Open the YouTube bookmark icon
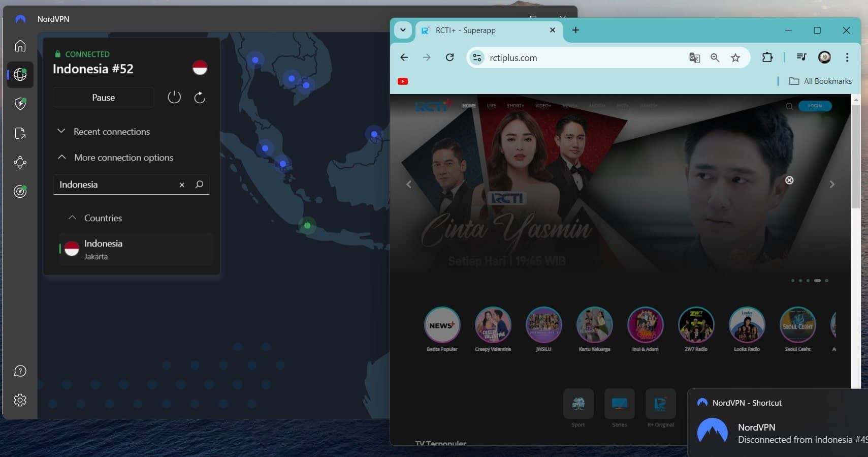This screenshot has height=457, width=868. 403,81
